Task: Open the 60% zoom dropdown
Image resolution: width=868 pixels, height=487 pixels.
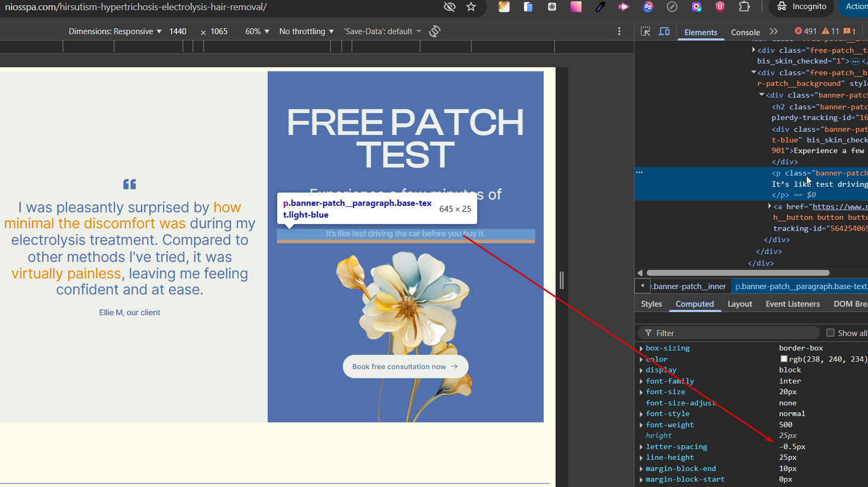Action: coord(257,31)
